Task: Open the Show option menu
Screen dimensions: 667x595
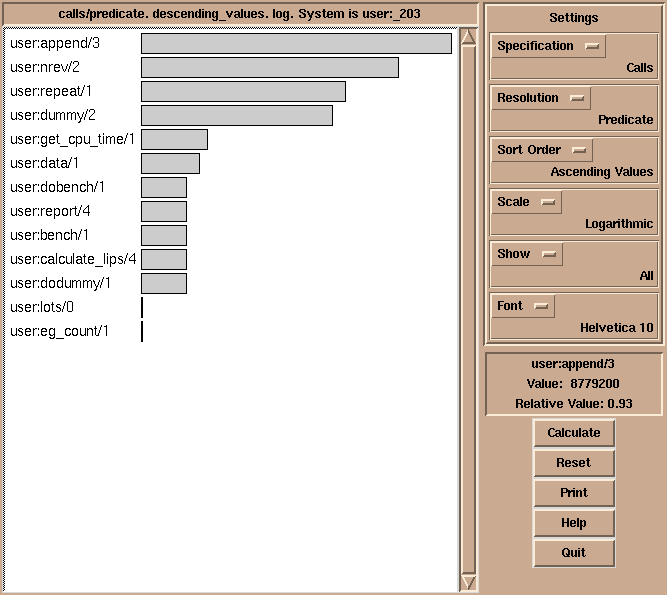Action: (x=527, y=254)
